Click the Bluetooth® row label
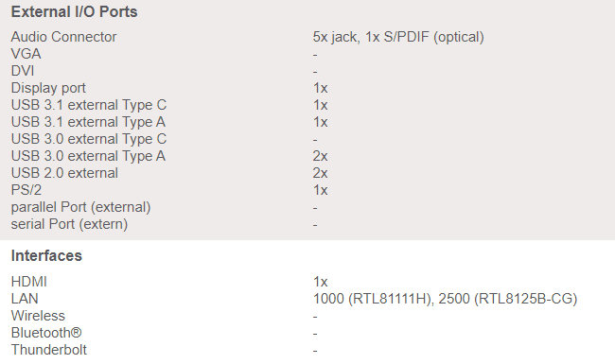615x364 pixels. point(46,333)
